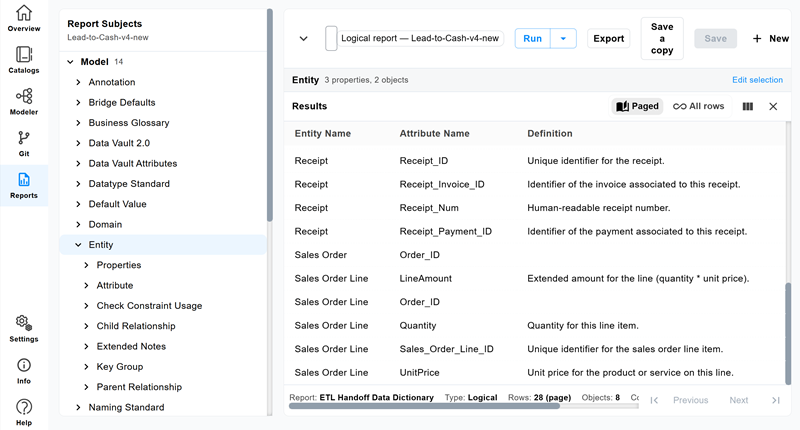800x430 pixels.
Task: Click the column chooser icon in Results
Action: (x=747, y=106)
